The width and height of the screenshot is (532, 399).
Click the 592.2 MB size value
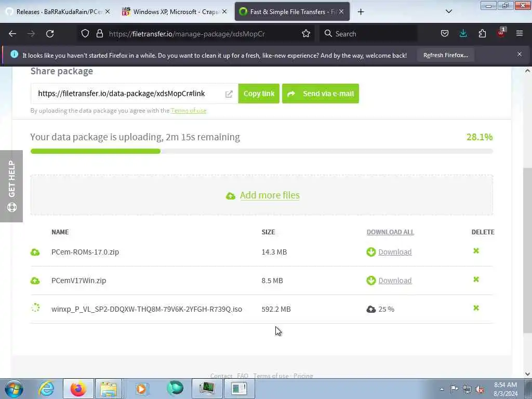click(x=276, y=309)
